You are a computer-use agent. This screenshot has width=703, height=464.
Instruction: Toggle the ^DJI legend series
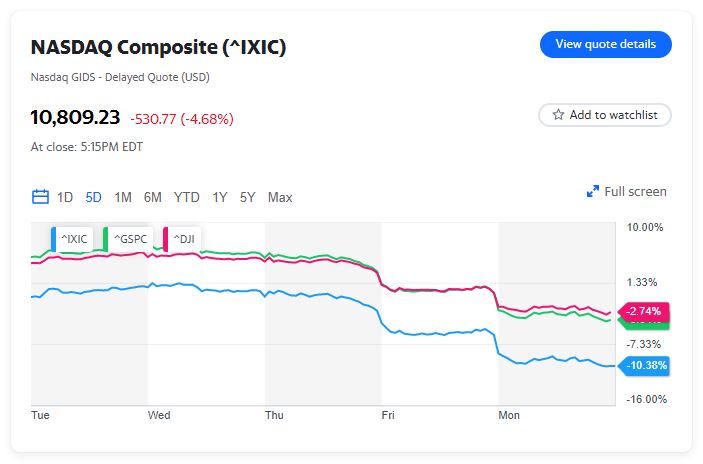coord(183,239)
